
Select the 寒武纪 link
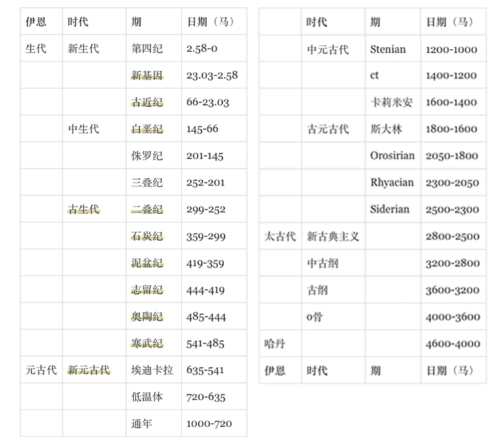tap(147, 344)
